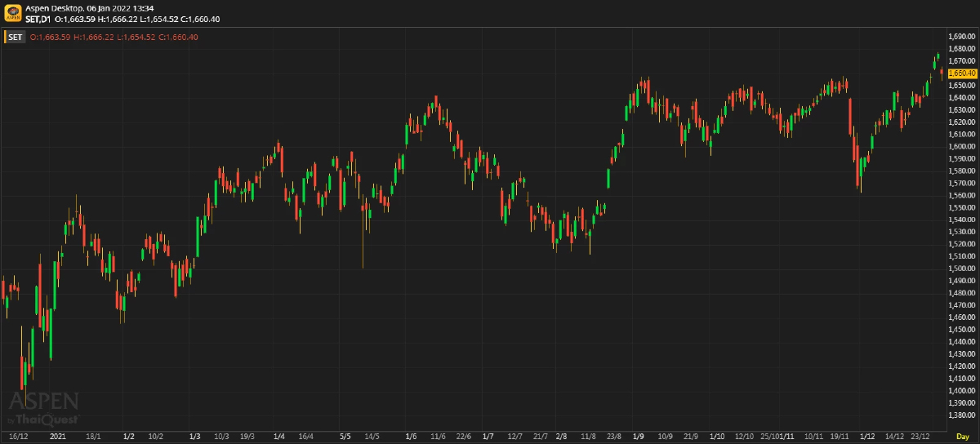Click the orange SET series color bar

(6, 37)
